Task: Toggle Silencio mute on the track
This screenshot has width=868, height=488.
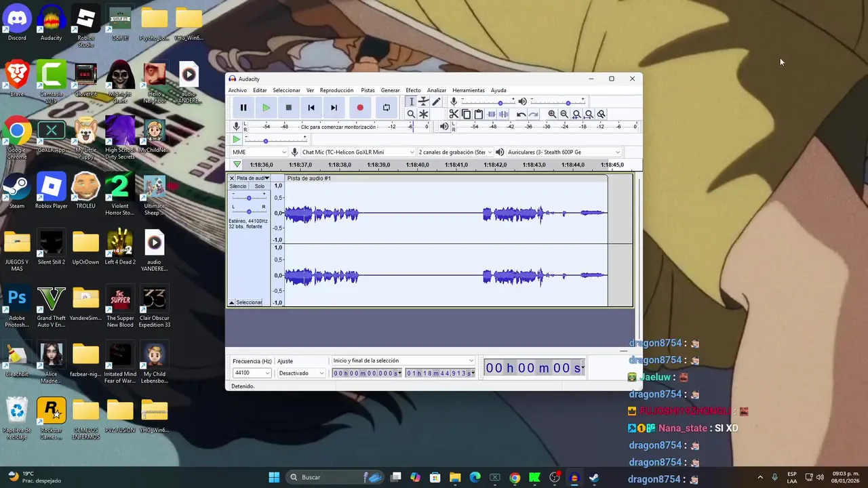Action: (238, 186)
